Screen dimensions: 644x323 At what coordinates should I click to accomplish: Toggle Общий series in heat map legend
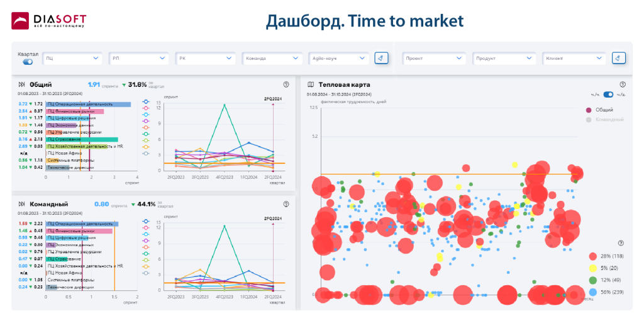(599, 110)
